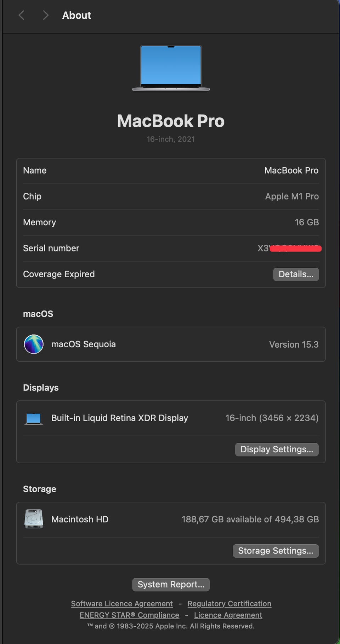Click the About title in header
Viewport: 340px width, 644px height.
pos(76,15)
